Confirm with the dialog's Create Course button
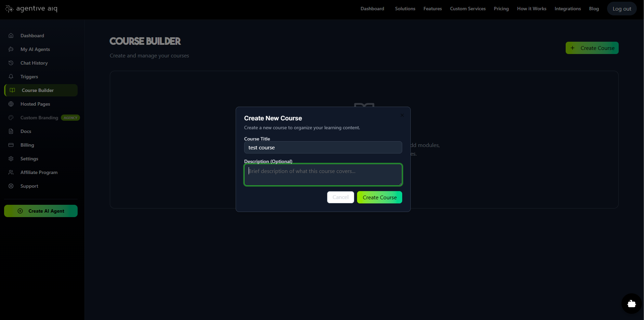The width and height of the screenshot is (644, 320). tap(379, 197)
